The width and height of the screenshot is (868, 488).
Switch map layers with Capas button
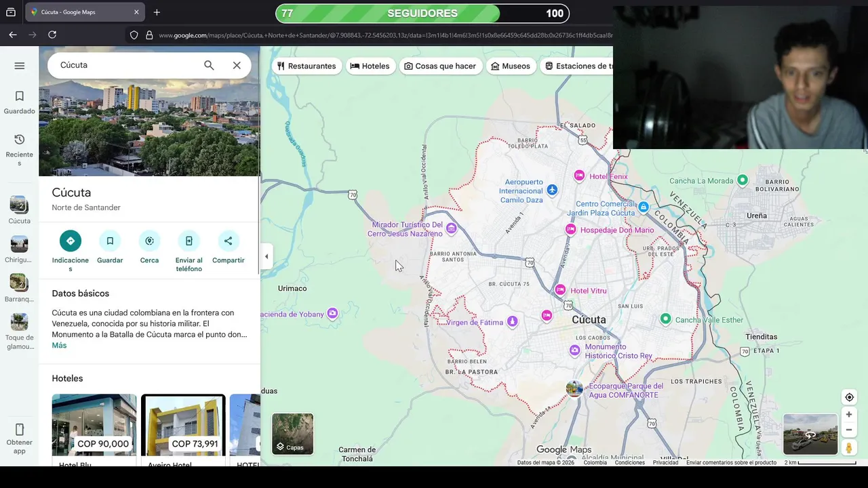pyautogui.click(x=293, y=434)
